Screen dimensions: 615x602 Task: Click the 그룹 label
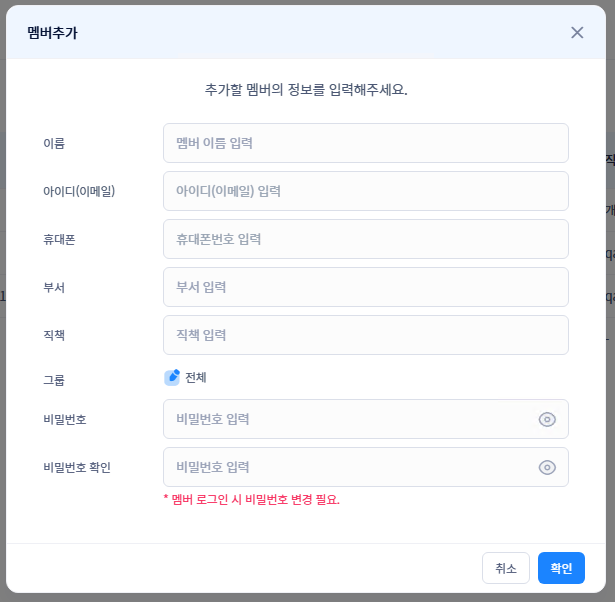click(x=54, y=379)
